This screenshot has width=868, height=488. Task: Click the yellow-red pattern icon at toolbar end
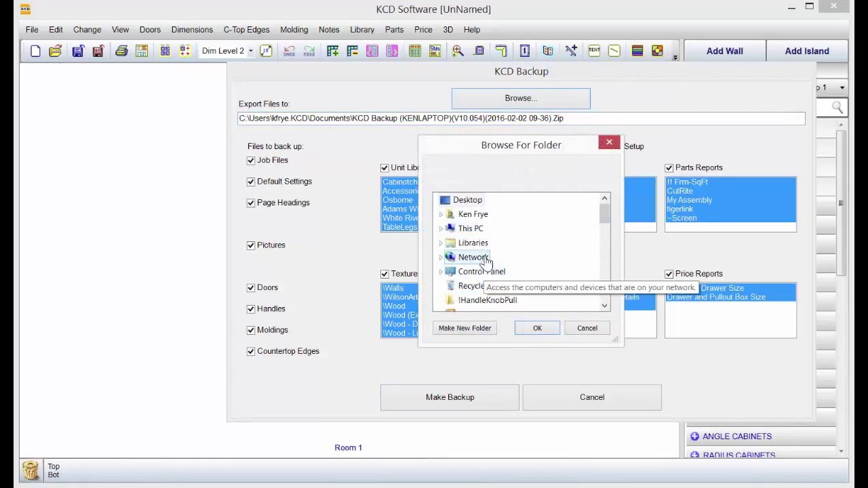click(x=657, y=51)
